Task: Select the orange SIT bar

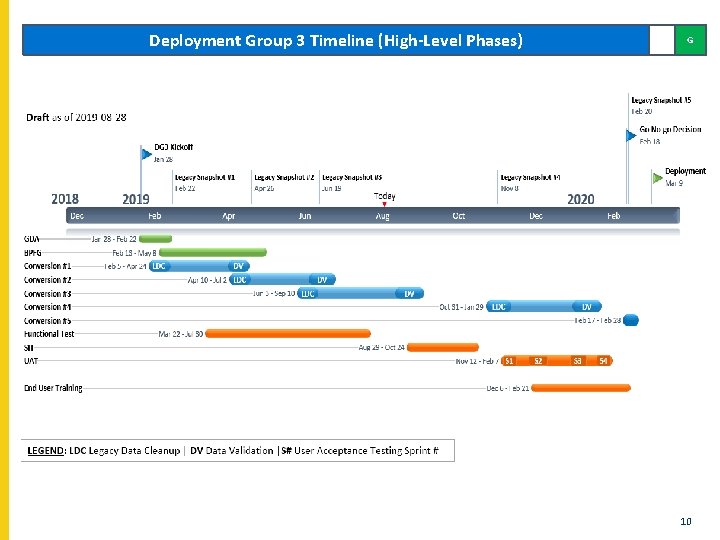Action: pos(443,347)
